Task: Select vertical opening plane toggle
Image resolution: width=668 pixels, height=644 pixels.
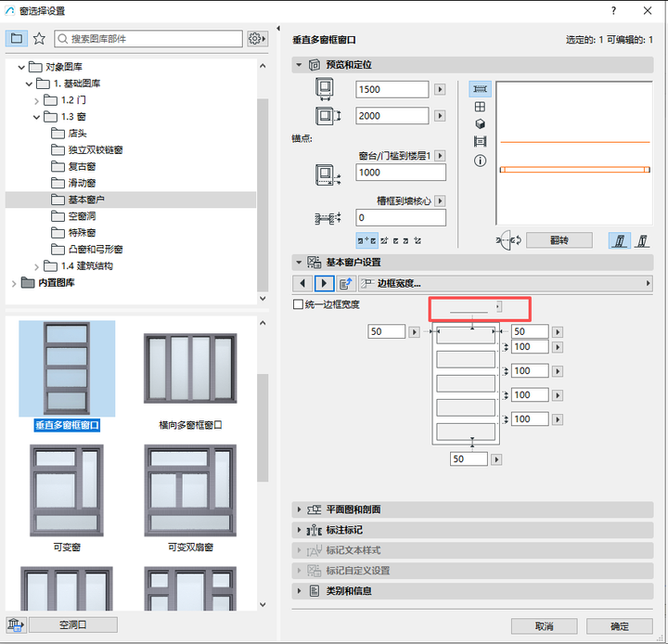Action: [x=620, y=241]
